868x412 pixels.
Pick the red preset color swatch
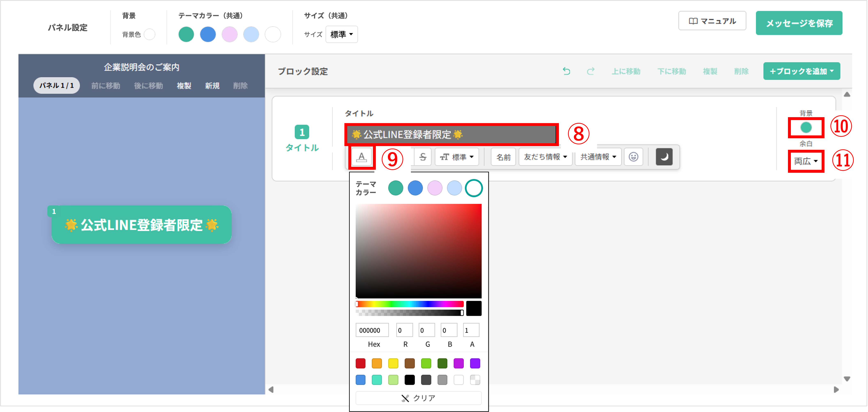(x=360, y=364)
